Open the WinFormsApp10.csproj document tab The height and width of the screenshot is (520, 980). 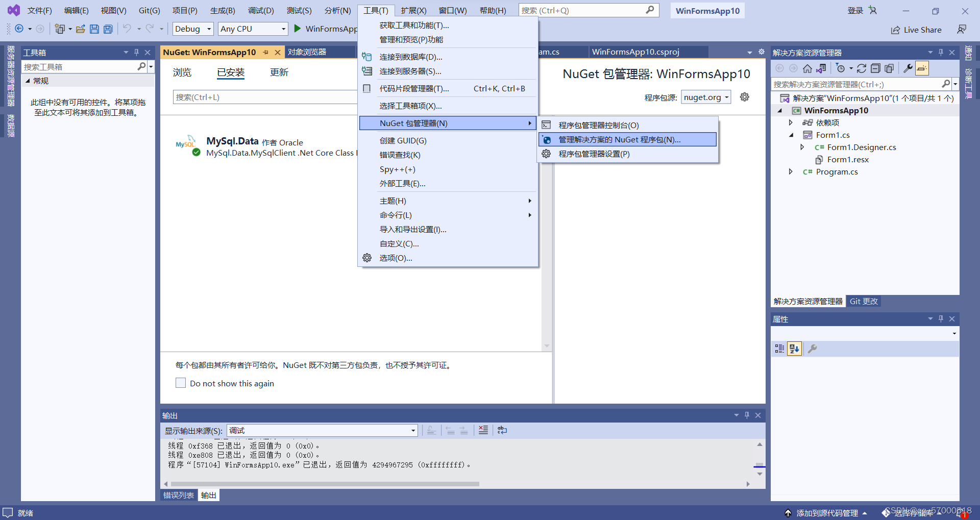pos(635,52)
